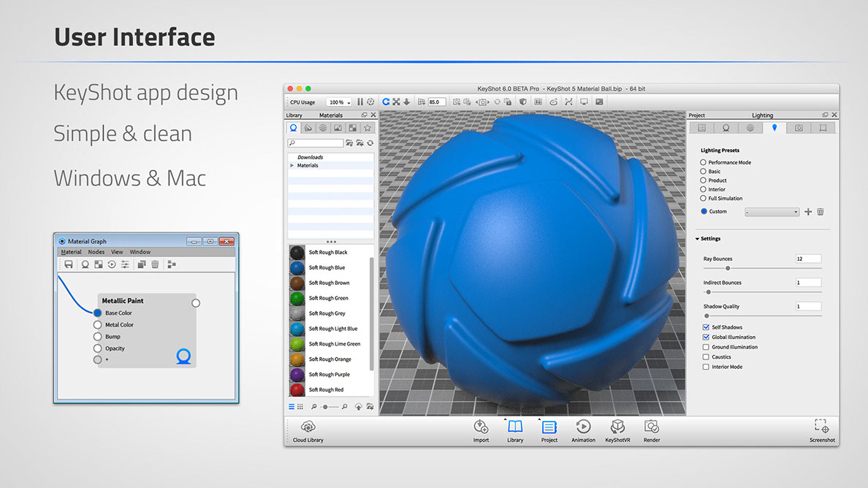Click the save icon in Material Graph
868x488 pixels.
click(69, 264)
